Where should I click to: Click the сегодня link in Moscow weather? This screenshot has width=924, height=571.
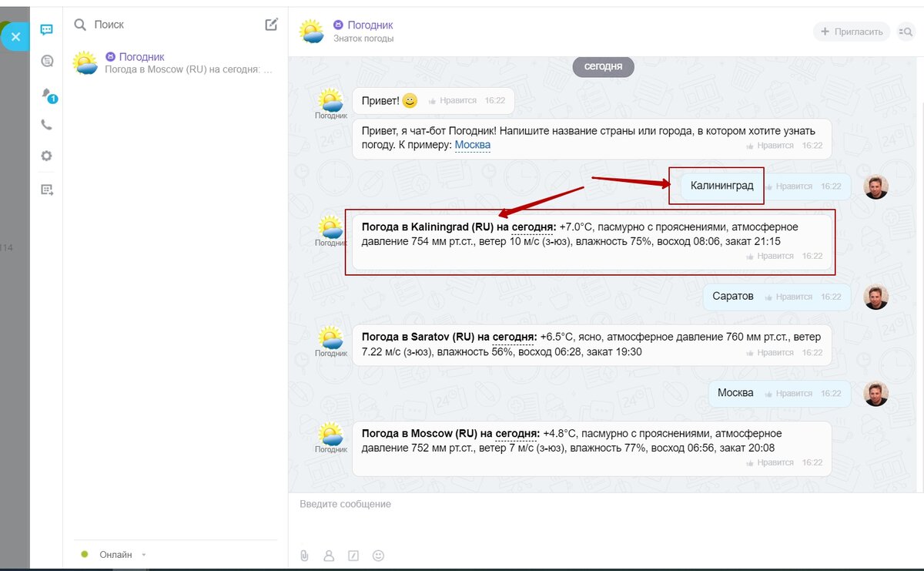tap(517, 434)
